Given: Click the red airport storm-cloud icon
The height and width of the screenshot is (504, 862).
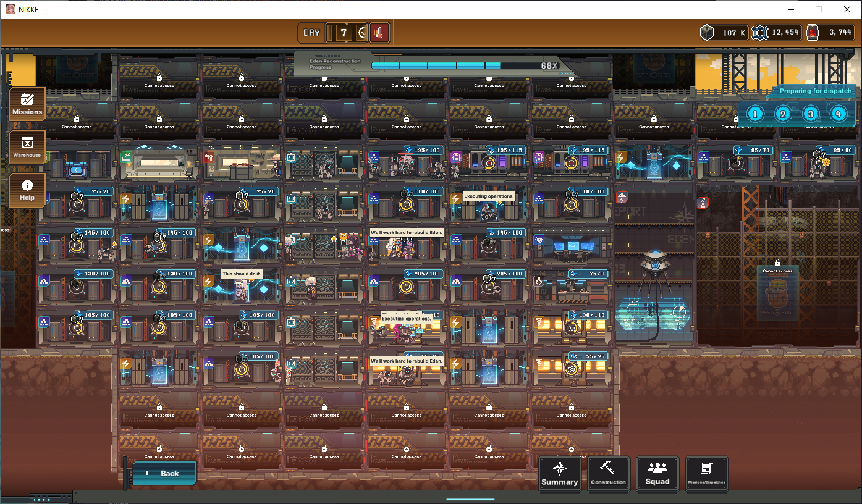Looking at the screenshot, I should click(x=622, y=198).
